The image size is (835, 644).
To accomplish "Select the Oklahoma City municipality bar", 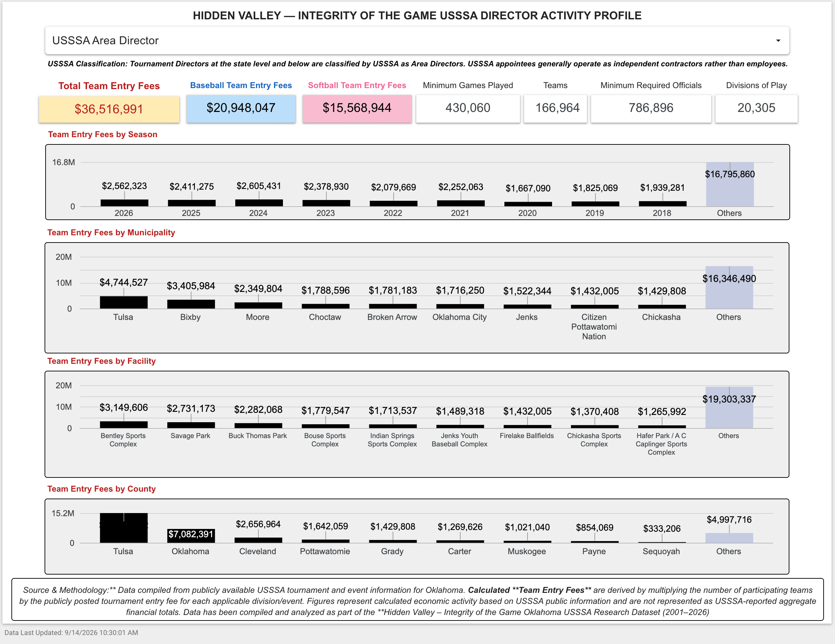I will click(x=460, y=306).
